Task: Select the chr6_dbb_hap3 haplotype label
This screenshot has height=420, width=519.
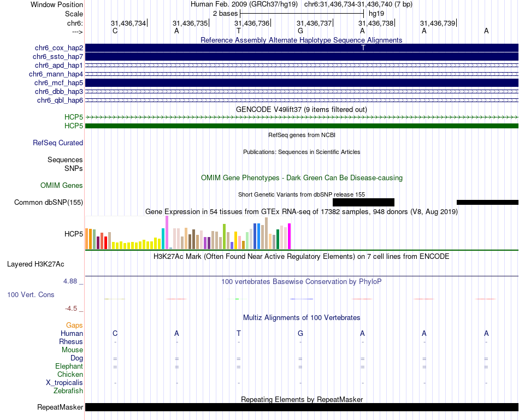Action: coord(58,91)
